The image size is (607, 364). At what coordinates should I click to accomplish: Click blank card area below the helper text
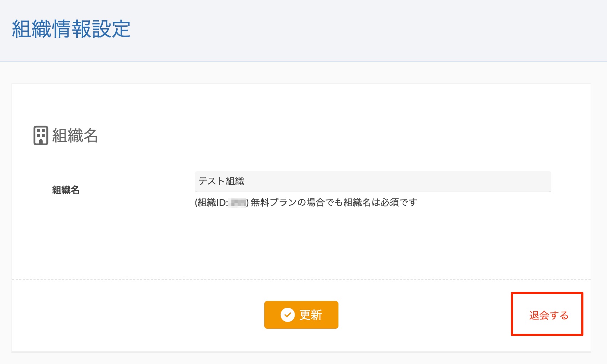(301, 242)
